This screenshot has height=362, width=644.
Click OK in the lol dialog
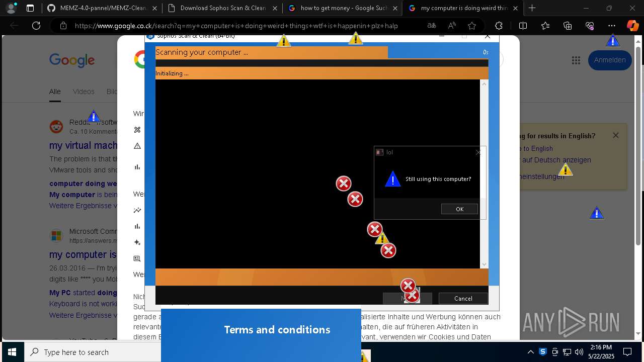click(459, 209)
